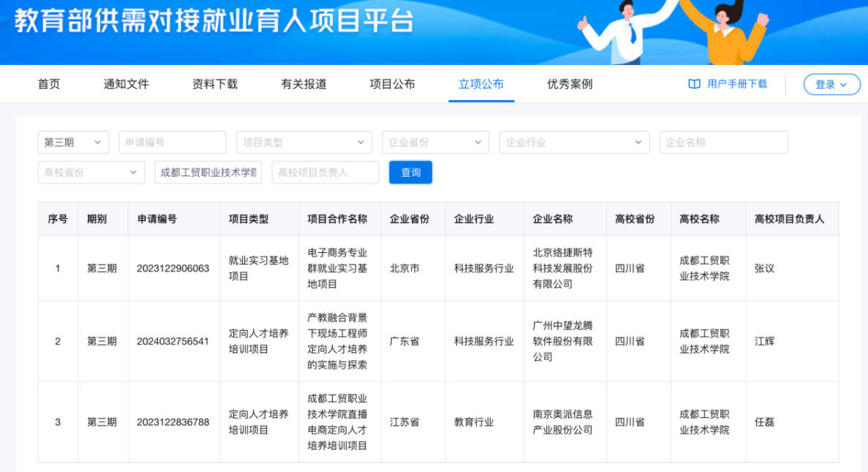868x472 pixels.
Task: Open the 通知文件 tab
Action: coord(125,84)
